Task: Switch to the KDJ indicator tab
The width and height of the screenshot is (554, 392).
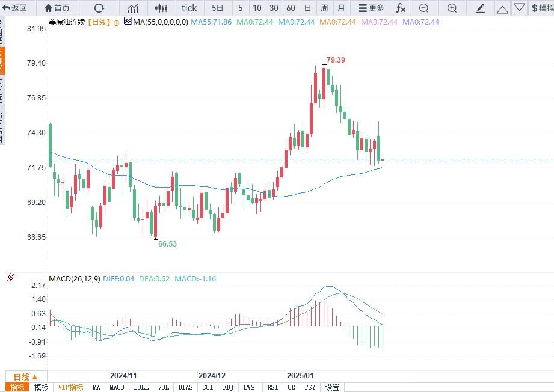Action: (228, 387)
